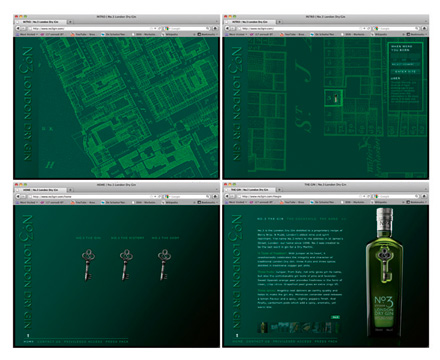This screenshot has width=440, height=360.
Task: Click the green Next button above the thumbnails
Action: [335, 317]
